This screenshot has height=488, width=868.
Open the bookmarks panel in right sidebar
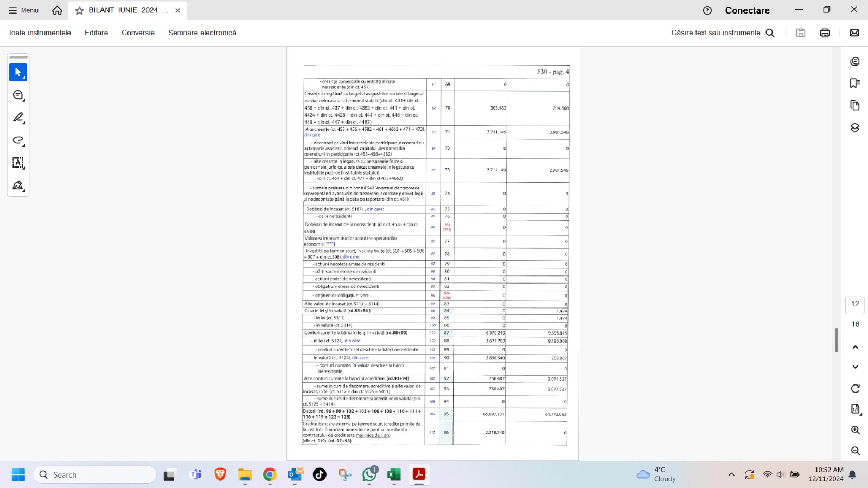click(855, 83)
